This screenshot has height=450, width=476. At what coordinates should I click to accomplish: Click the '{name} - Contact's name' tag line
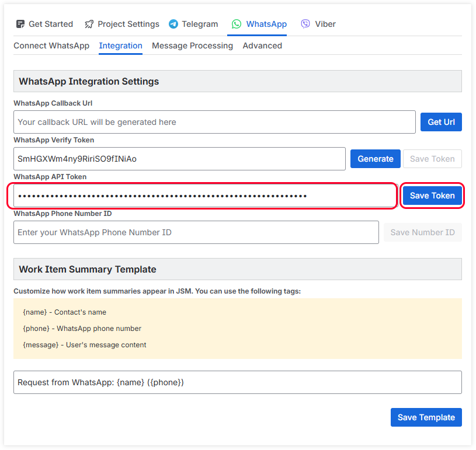click(x=65, y=312)
